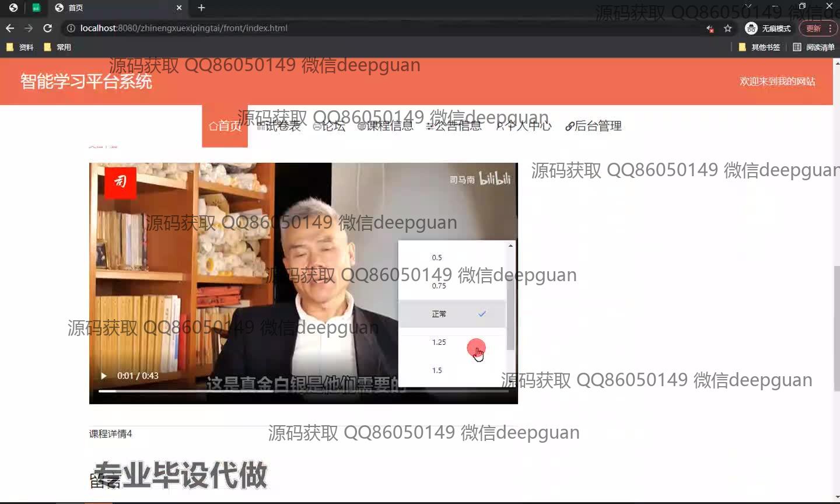
Task: Open the 阅读清单 reading list
Action: [814, 47]
